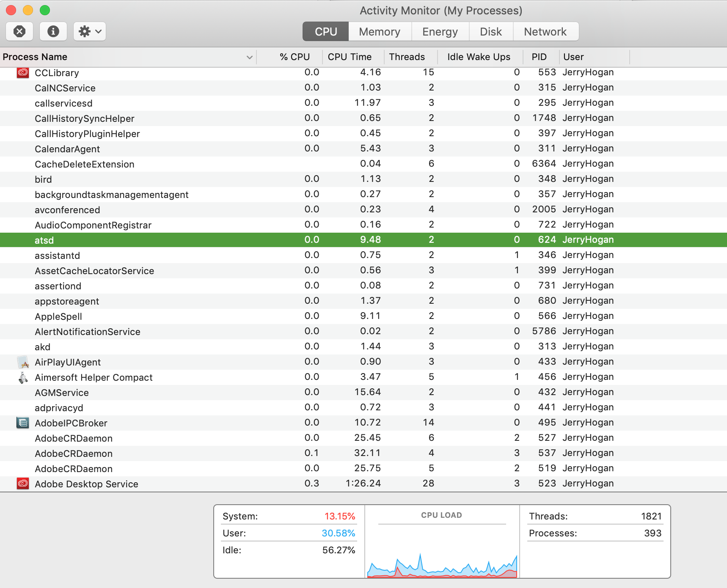Select the CalendarAgent process
The image size is (727, 588).
pyautogui.click(x=363, y=149)
